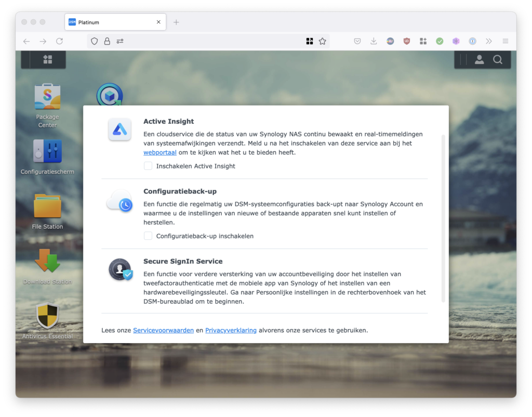Open the webportaal link

[160, 152]
